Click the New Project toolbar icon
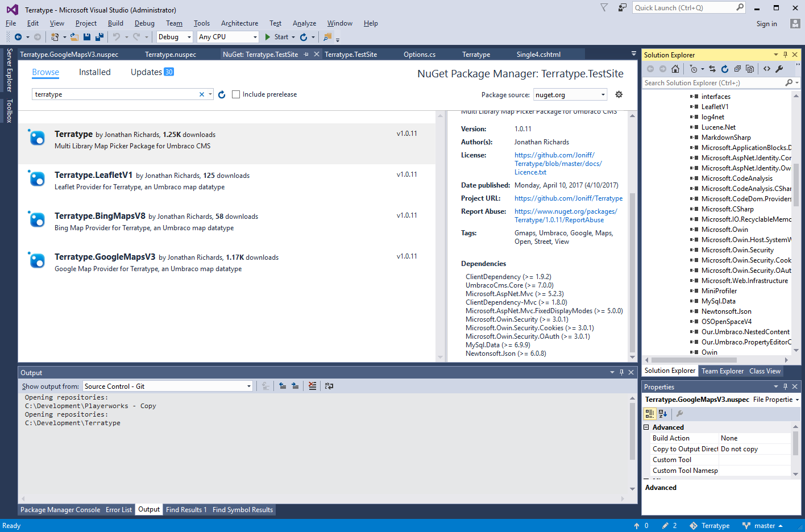This screenshot has height=532, width=805. coord(55,37)
